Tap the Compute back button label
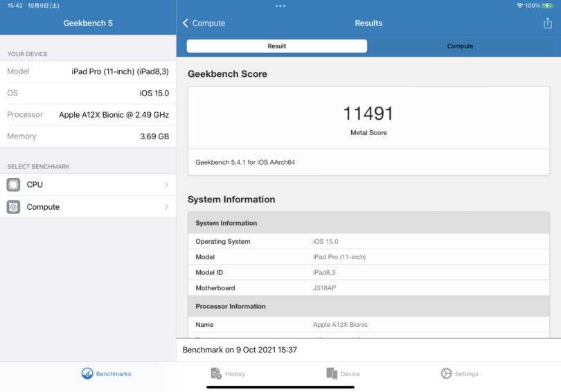This screenshot has width=561, height=392. coord(208,24)
